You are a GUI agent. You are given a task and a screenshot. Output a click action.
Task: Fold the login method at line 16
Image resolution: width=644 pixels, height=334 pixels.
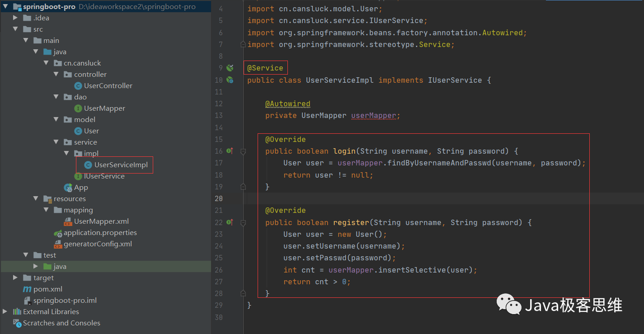click(x=243, y=151)
